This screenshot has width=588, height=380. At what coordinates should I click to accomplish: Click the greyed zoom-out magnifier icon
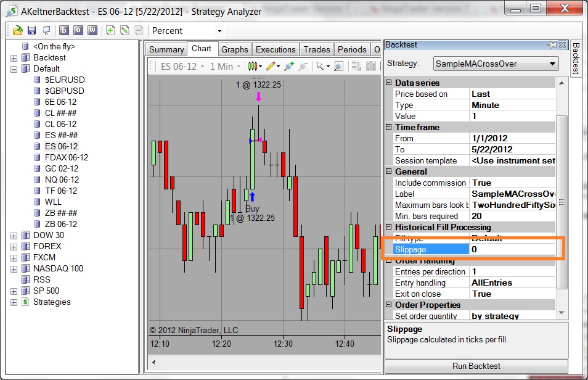pyautogui.click(x=303, y=67)
